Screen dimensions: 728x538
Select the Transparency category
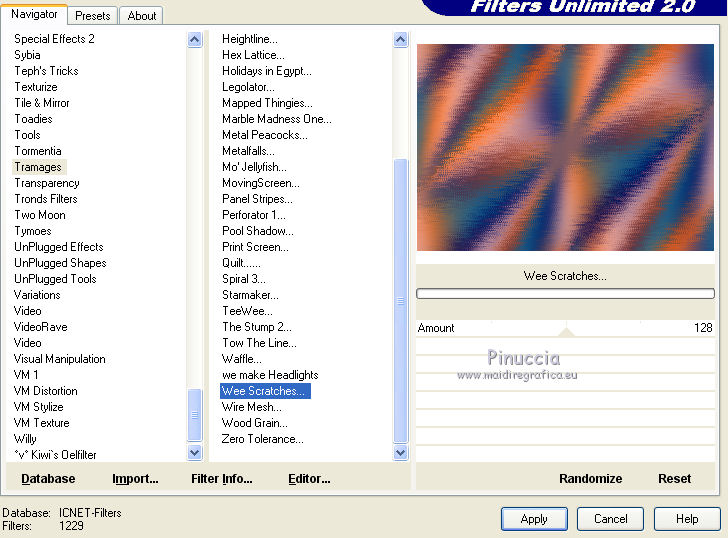tap(47, 183)
